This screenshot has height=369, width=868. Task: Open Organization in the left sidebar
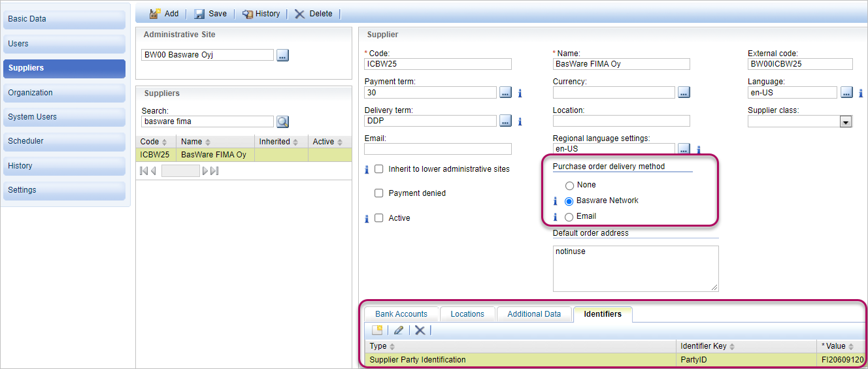(x=64, y=93)
